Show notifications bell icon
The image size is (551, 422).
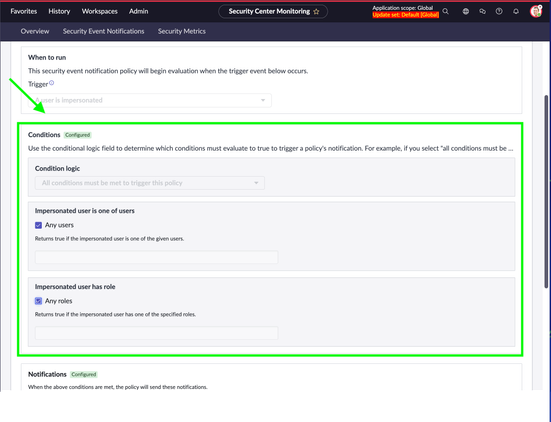coord(516,11)
